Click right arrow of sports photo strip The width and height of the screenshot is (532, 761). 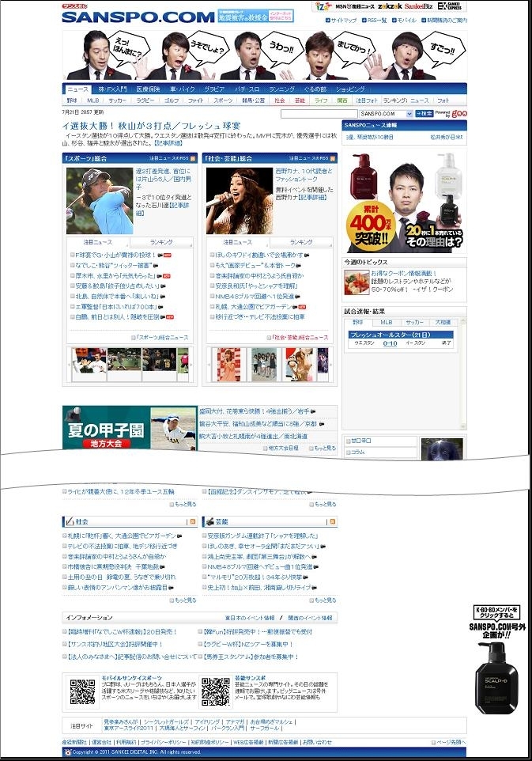(x=191, y=365)
